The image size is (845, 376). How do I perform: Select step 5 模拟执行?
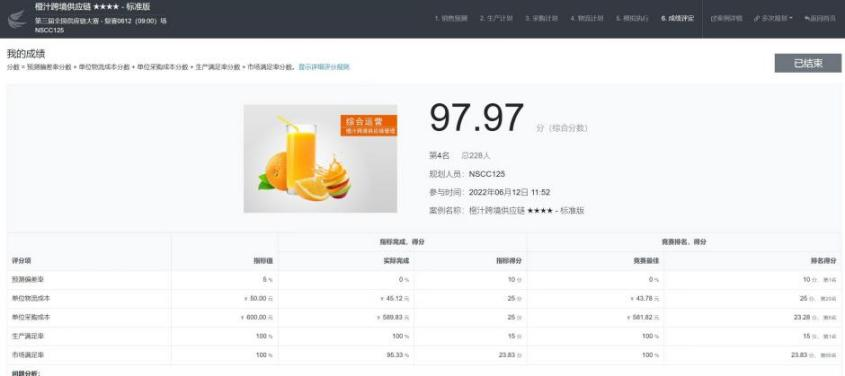pyautogui.click(x=632, y=18)
